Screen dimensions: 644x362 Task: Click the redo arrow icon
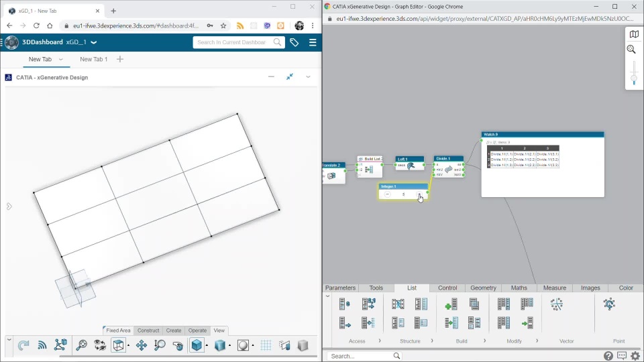click(23, 346)
